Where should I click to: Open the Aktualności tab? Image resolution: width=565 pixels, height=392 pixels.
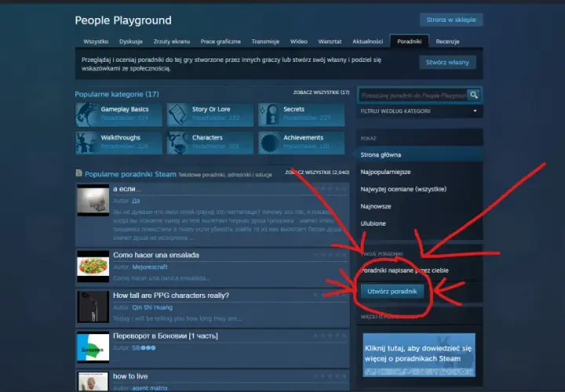(x=367, y=42)
